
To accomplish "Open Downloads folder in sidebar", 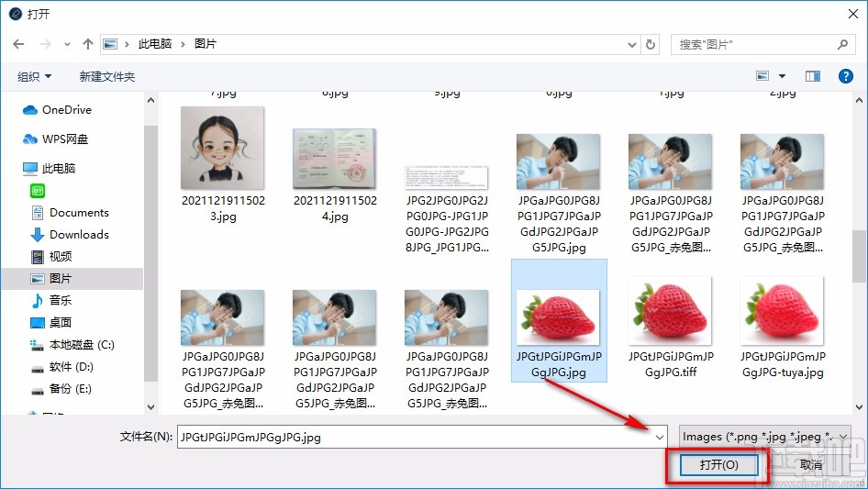I will pos(71,235).
